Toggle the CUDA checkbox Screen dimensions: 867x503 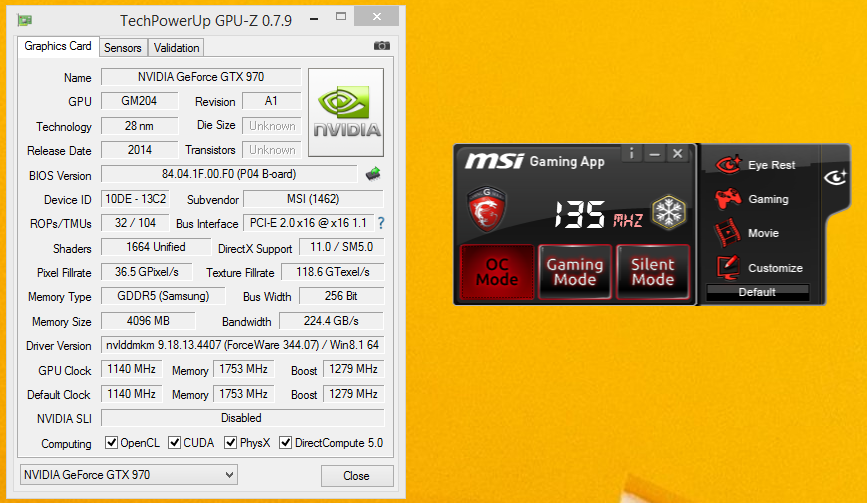pyautogui.click(x=174, y=443)
